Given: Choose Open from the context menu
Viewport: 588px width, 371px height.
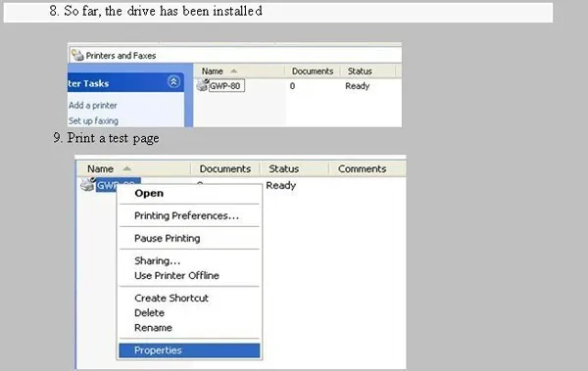Looking at the screenshot, I should (149, 194).
